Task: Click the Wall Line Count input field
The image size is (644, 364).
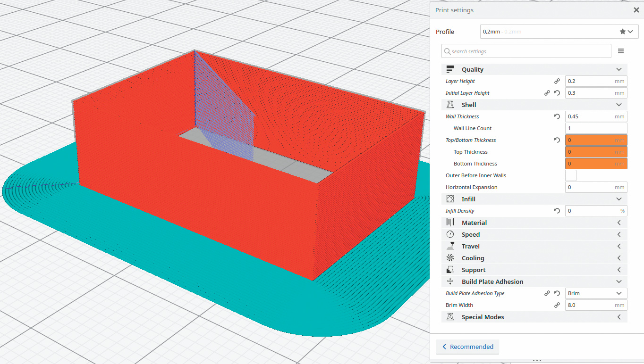Action: click(596, 128)
